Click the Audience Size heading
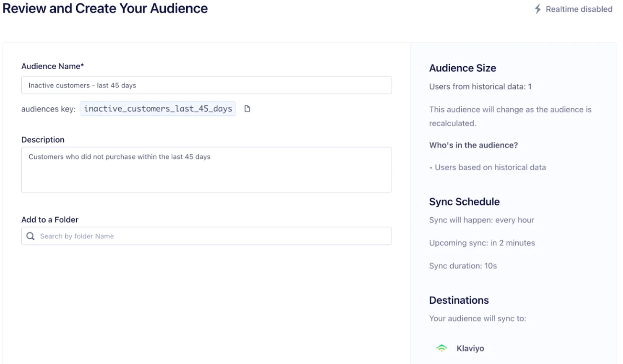 tap(462, 68)
